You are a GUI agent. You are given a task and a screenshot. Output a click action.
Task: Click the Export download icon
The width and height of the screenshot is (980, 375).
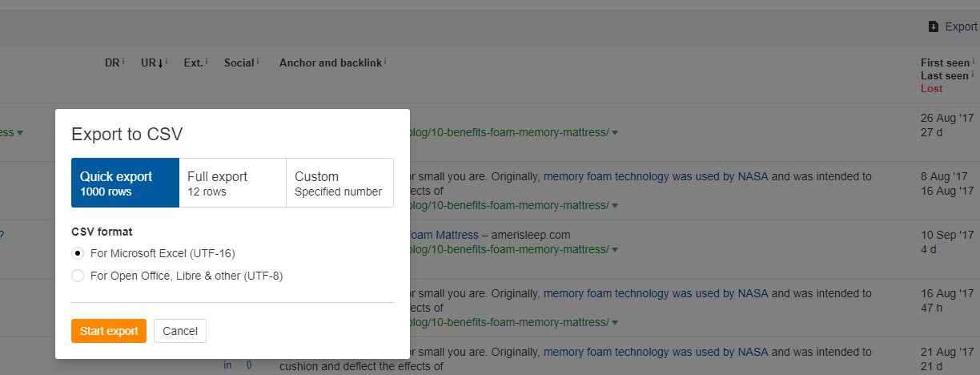(x=934, y=26)
